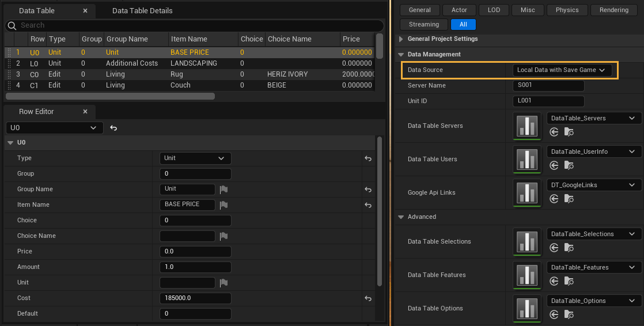Viewport: 644px width, 326px height.
Task: Click the Google Api Links asset thumbnail
Action: [527, 192]
